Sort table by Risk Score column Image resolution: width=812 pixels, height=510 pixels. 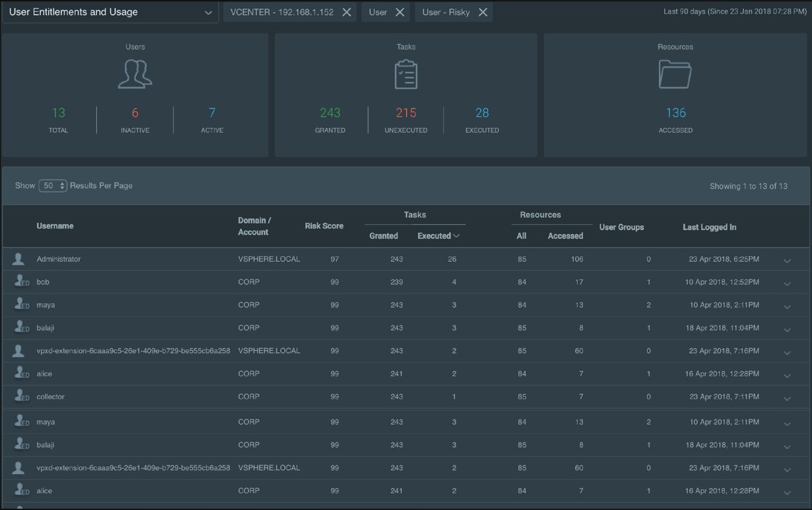coord(324,226)
